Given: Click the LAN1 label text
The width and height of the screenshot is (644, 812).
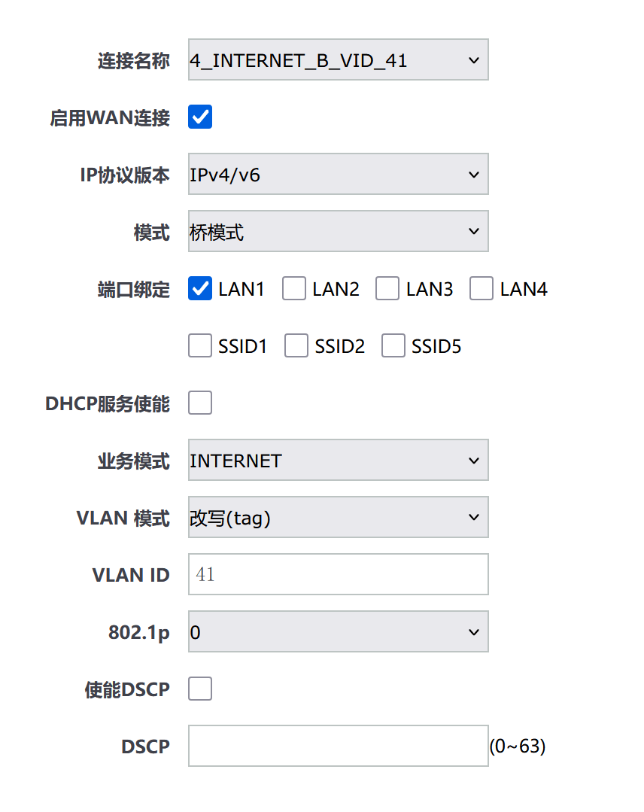Looking at the screenshot, I should click(241, 290).
